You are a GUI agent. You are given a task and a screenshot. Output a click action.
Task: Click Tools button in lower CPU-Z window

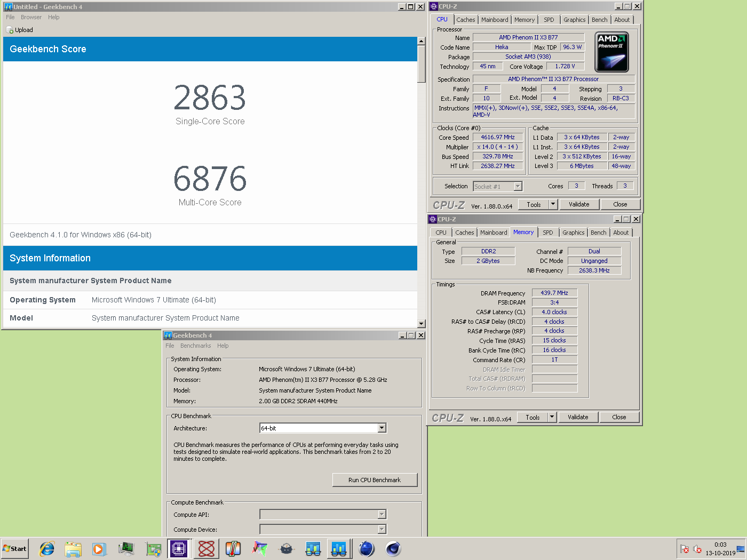point(533,417)
